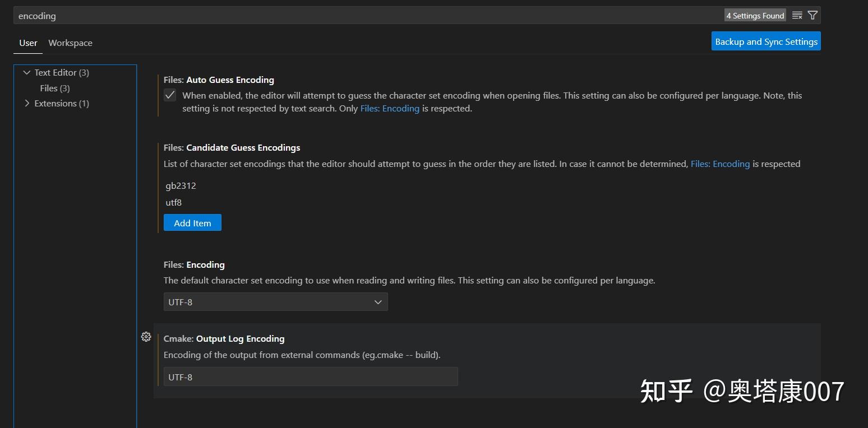This screenshot has width=868, height=428.
Task: Open the Files: Encoding link in Auto Guess description
Action: [390, 108]
